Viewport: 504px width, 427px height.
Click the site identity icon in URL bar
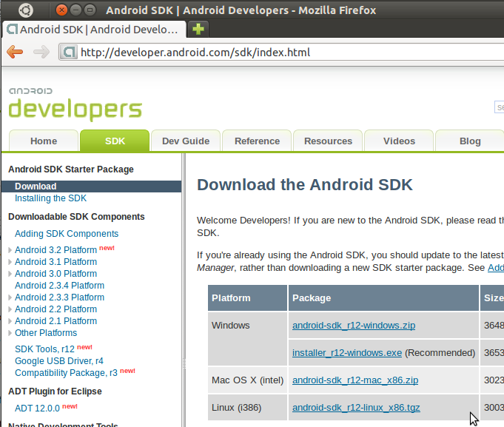coord(69,52)
